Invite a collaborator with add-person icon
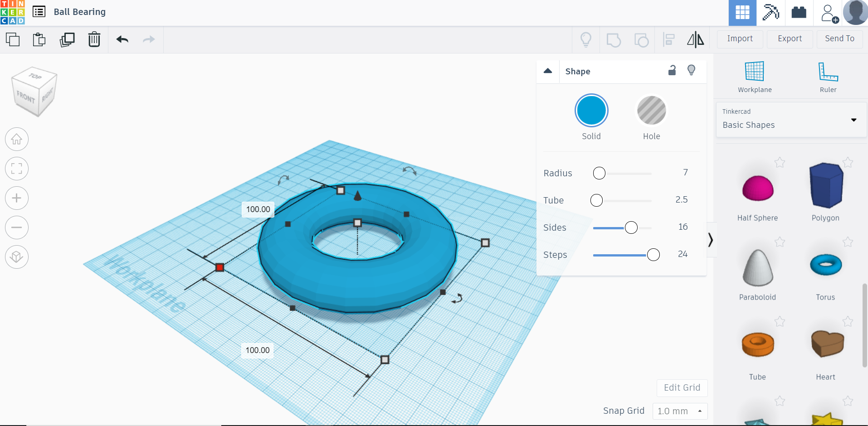Image resolution: width=868 pixels, height=426 pixels. point(829,13)
